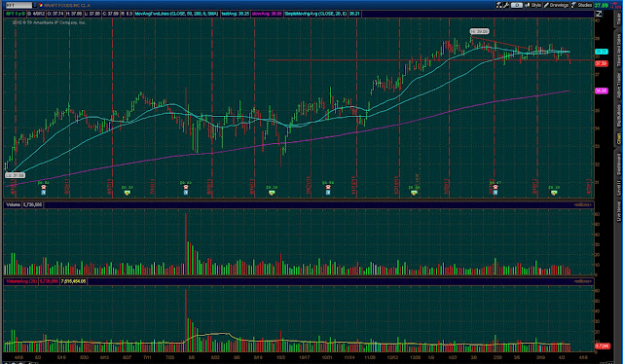623x364 pixels.
Task: Open the wrench chart settings icon
Action: click(x=506, y=5)
